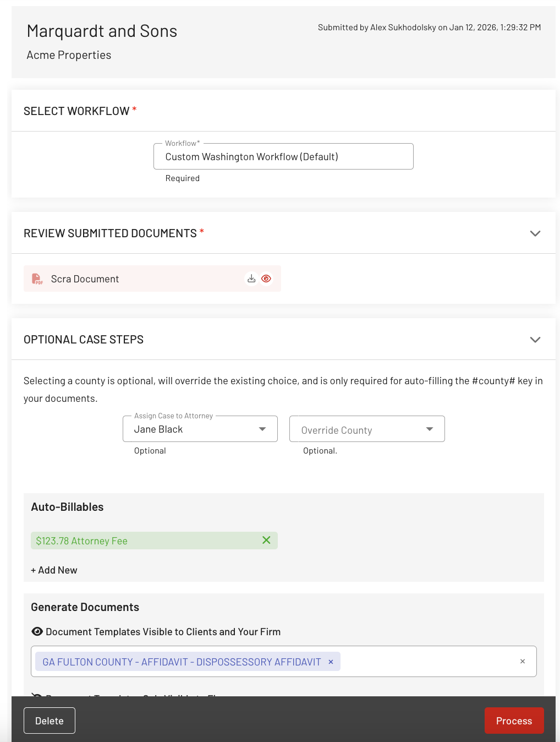Click inside the document templates input field

(429, 662)
